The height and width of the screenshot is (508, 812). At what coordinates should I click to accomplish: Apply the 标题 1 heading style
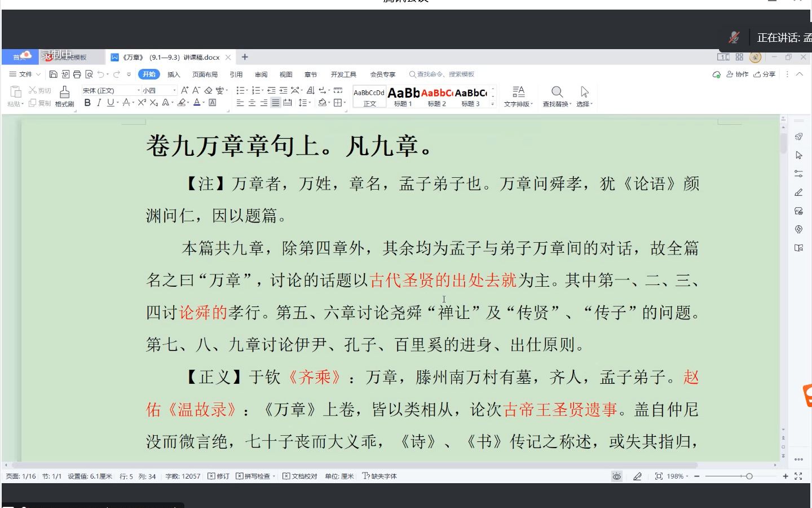tap(403, 97)
